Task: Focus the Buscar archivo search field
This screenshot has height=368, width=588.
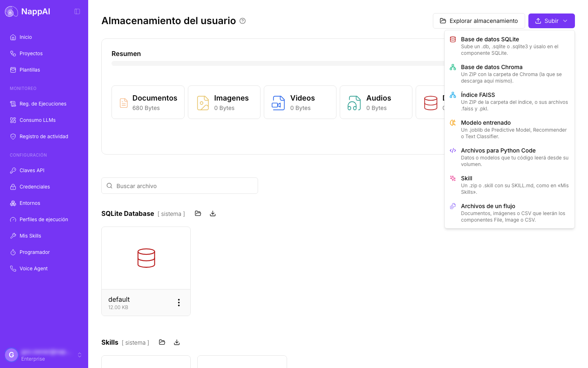Action: pyautogui.click(x=180, y=186)
